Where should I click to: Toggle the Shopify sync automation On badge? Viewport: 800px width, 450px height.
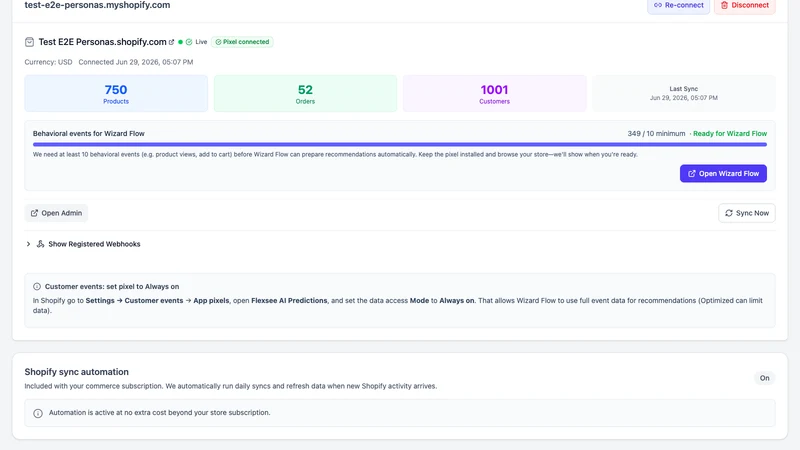(x=764, y=378)
